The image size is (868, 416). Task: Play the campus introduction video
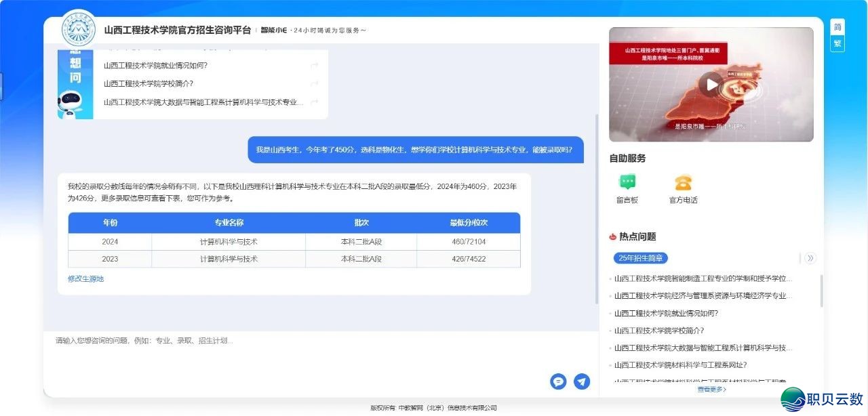tap(711, 84)
